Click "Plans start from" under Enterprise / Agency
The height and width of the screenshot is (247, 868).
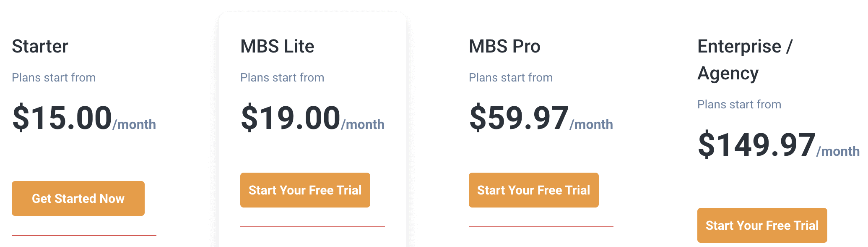tap(739, 104)
